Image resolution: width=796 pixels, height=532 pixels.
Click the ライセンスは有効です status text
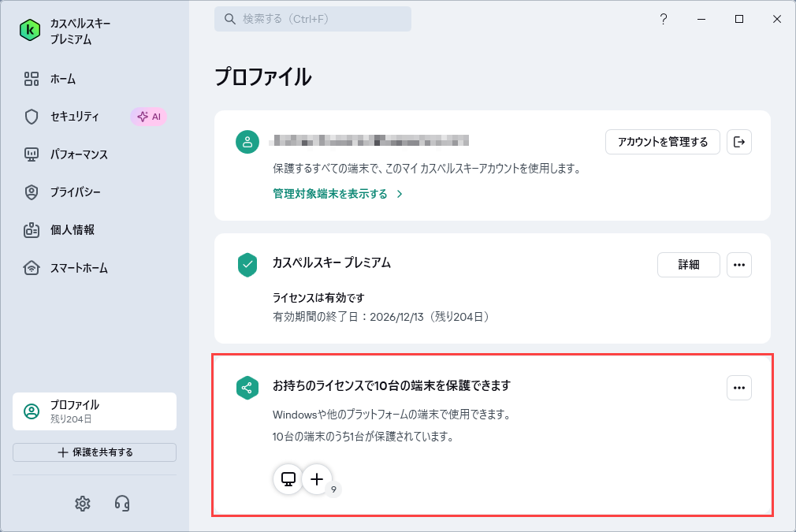pos(318,298)
